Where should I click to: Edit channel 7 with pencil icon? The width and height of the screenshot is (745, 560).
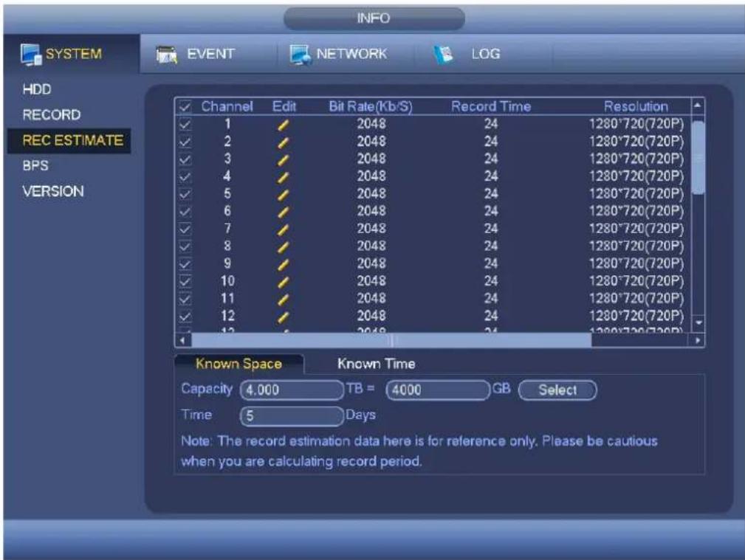[x=284, y=229]
